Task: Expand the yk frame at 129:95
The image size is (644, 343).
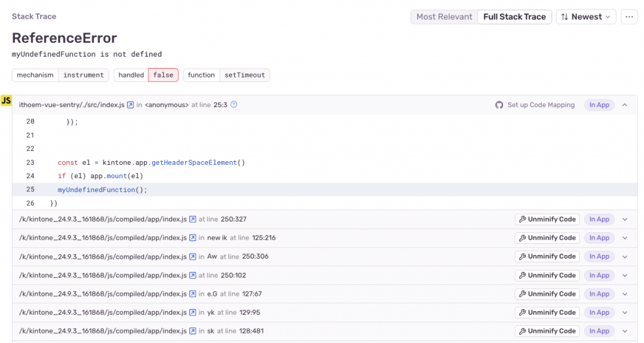Action: coord(625,313)
